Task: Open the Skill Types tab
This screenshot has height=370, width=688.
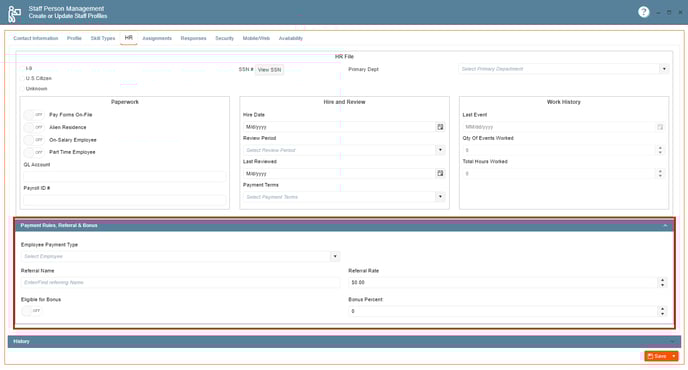Action: [103, 38]
